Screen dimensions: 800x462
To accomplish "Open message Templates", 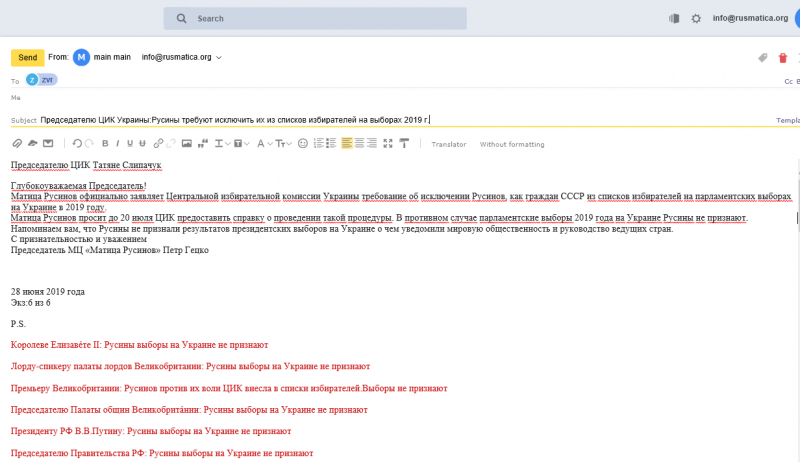I will point(788,120).
